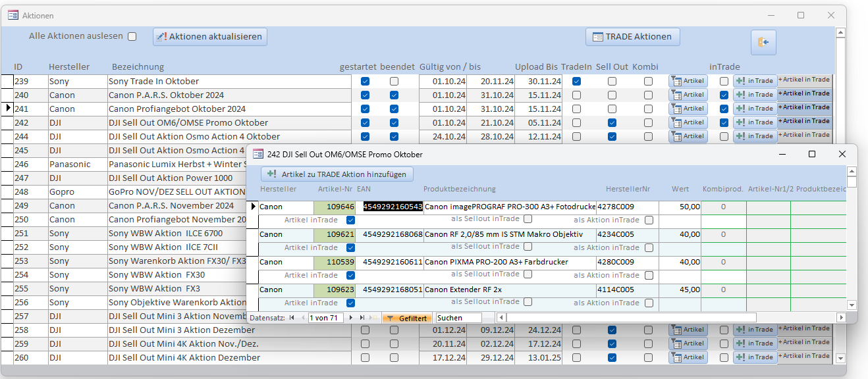Jump to last record in the navigator
Screen dimensions: 868x379
[362, 318]
